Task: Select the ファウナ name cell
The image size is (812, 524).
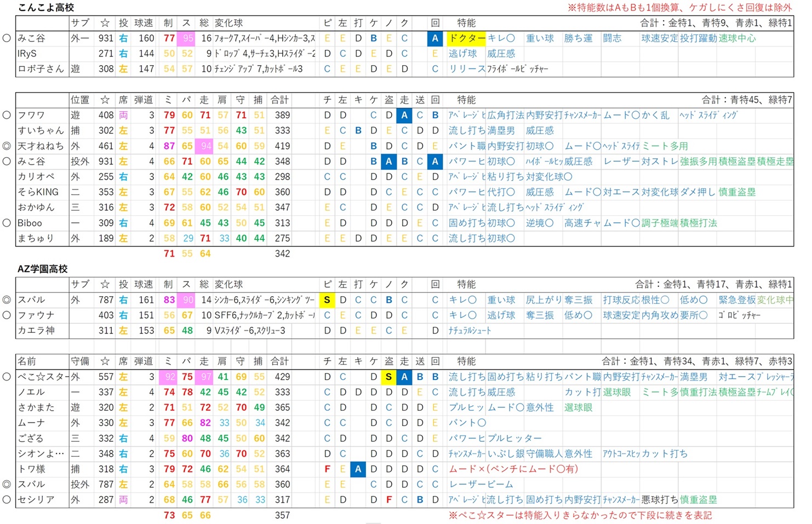Action: point(43,315)
